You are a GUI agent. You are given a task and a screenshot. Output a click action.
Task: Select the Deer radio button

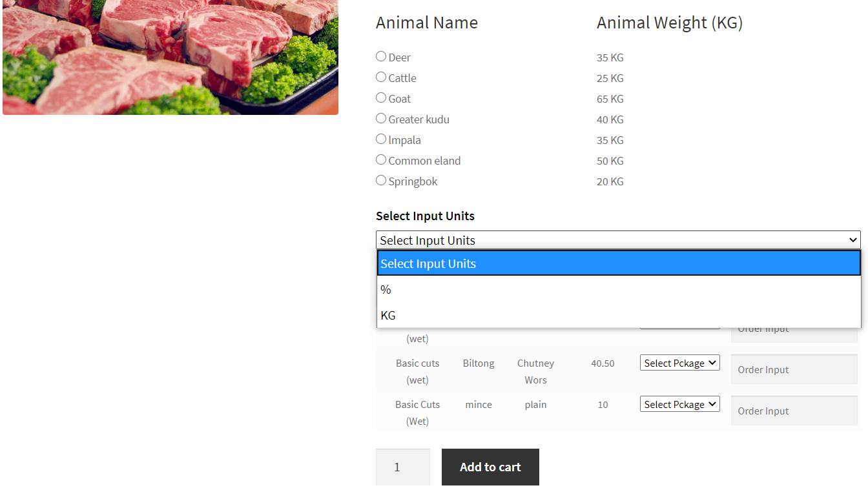click(381, 57)
